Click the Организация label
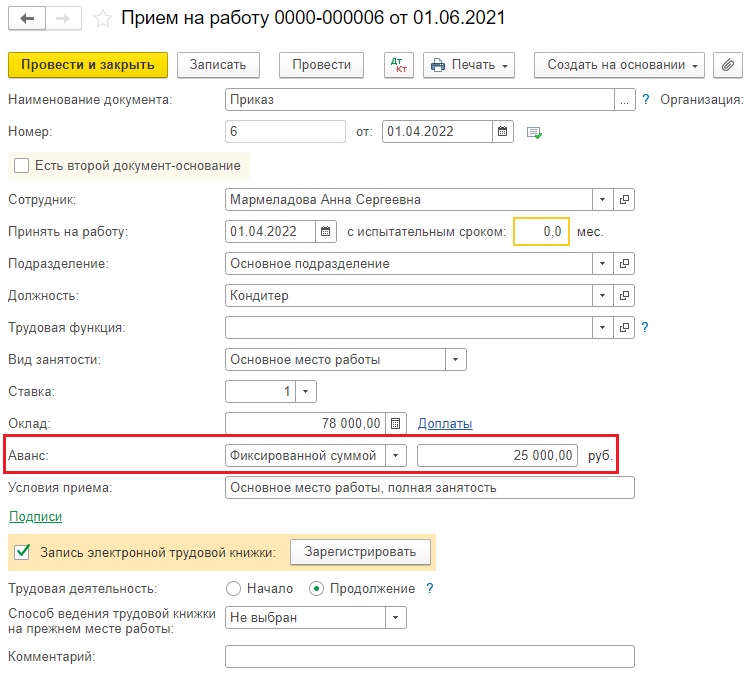The width and height of the screenshot is (748, 678). [701, 100]
